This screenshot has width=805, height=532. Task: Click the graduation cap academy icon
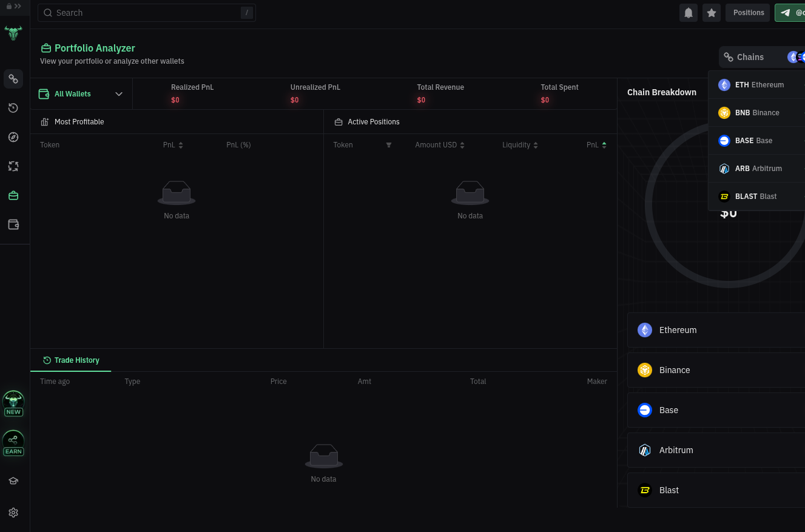(x=13, y=480)
